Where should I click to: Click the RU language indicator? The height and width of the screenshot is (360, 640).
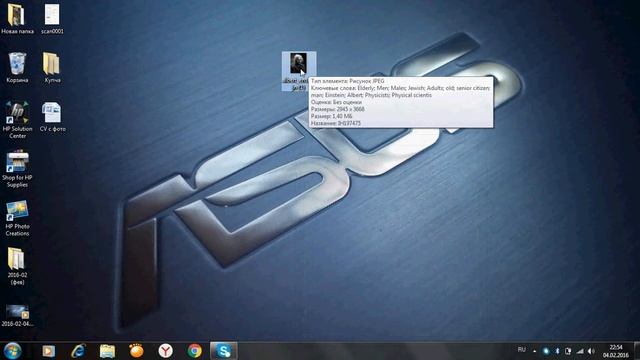521,350
